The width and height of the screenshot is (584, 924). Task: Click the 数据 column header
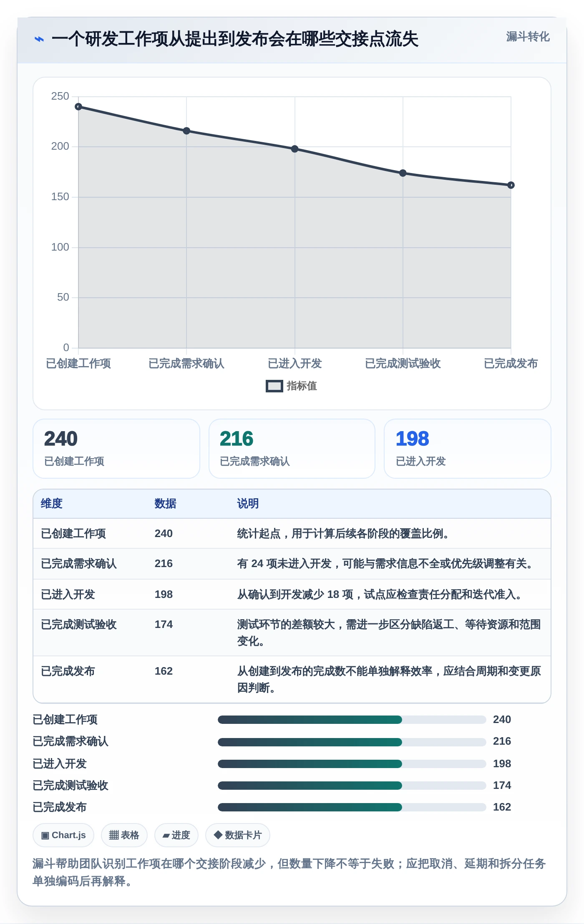(x=165, y=504)
